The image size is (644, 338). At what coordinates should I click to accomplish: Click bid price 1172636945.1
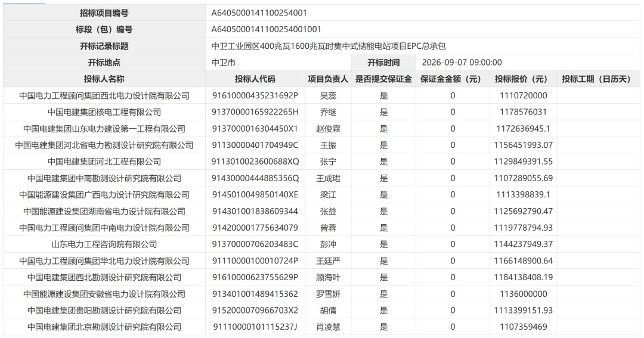coord(524,129)
